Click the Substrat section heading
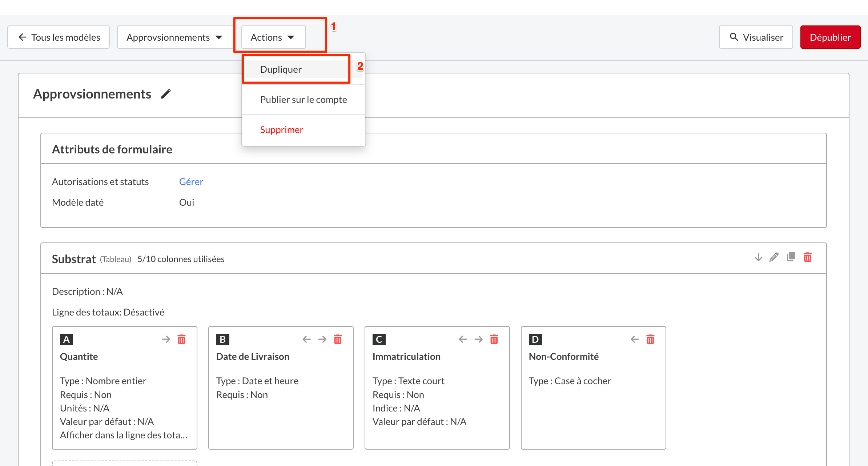 [x=74, y=259]
